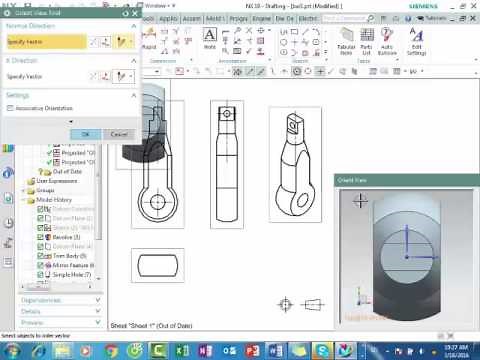
Task: Launch the Auto Balloon tool
Action: pyautogui.click(x=387, y=41)
